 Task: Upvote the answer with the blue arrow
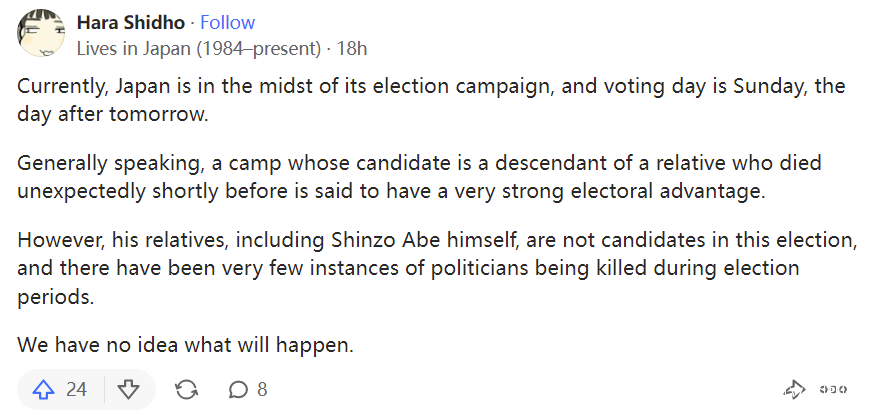44,389
